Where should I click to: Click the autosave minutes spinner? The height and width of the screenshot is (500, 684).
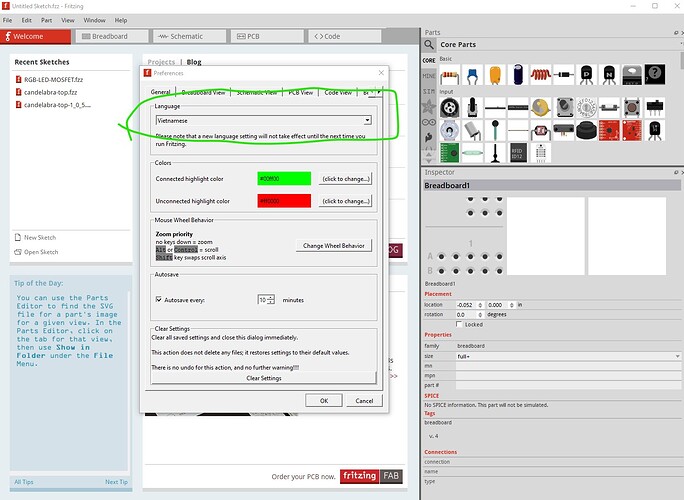(266, 299)
